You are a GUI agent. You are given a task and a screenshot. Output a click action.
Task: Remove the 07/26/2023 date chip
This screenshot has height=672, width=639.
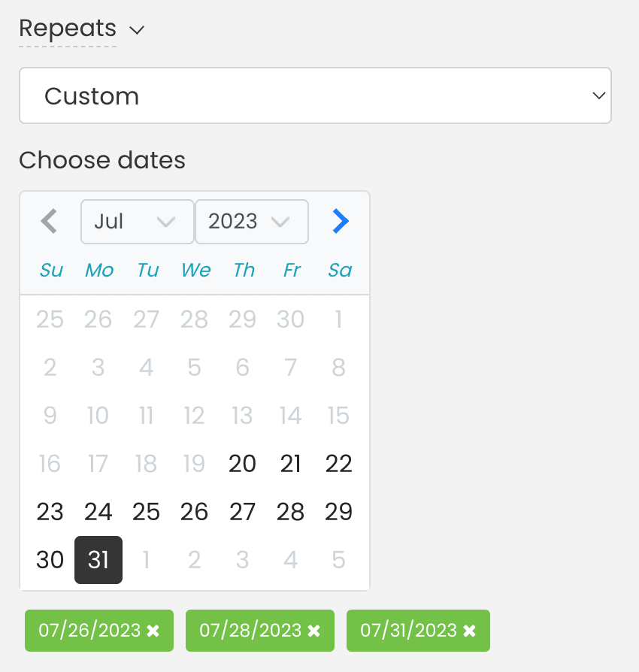coord(153,631)
